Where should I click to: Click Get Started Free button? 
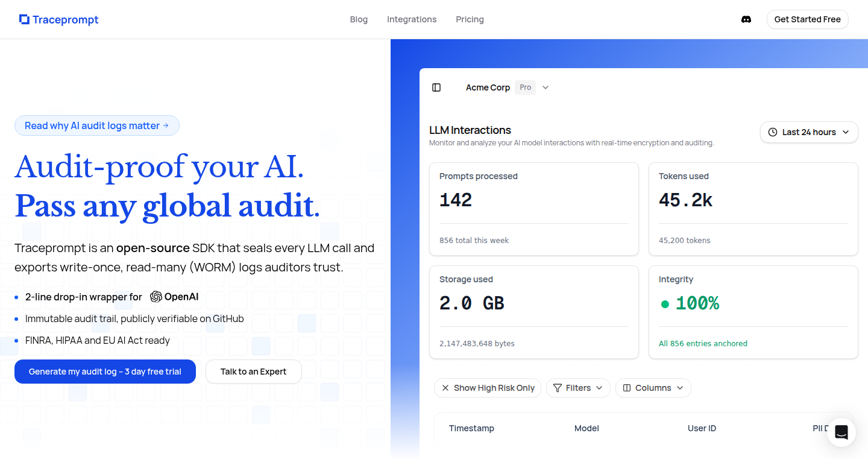pyautogui.click(x=807, y=19)
